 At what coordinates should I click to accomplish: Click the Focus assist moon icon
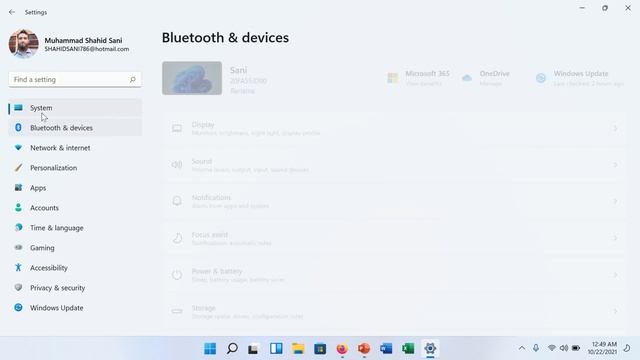177,238
